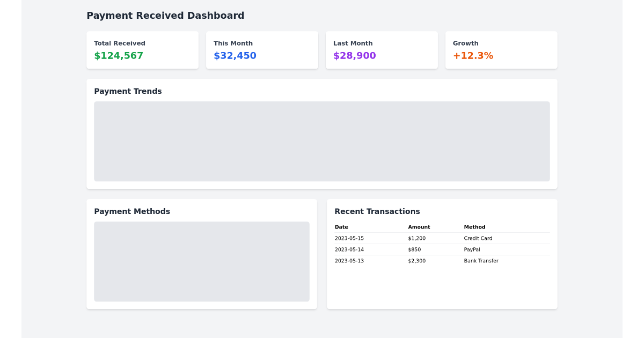Click the $124,567 total received value
The height and width of the screenshot is (338, 644).
118,55
